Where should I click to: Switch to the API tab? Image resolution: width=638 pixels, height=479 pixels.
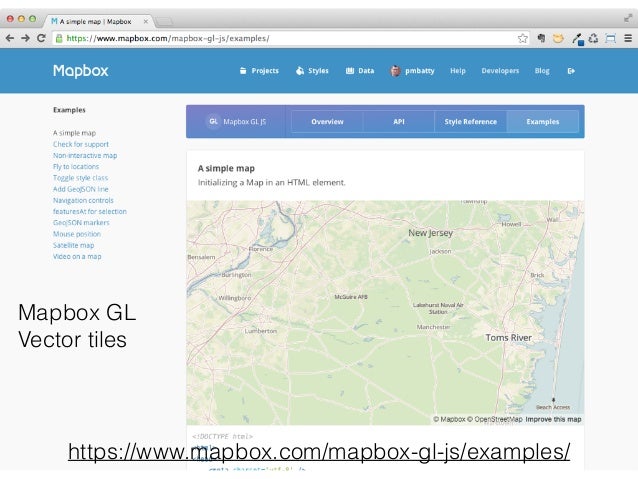point(399,122)
